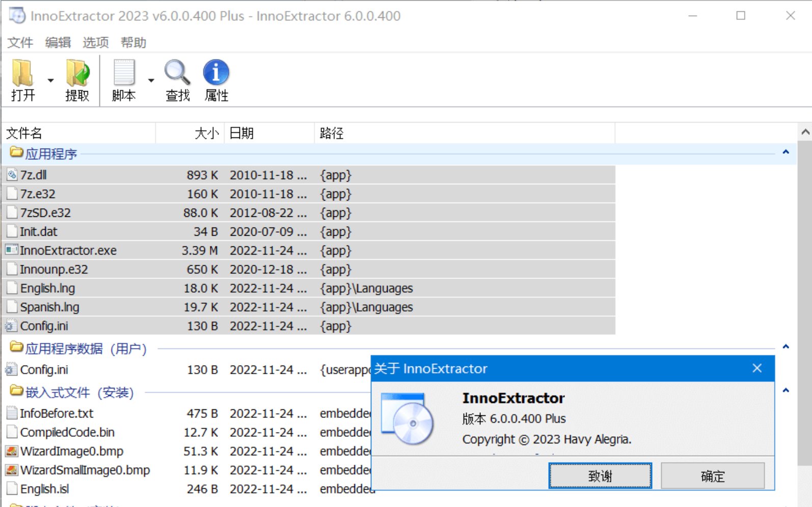This screenshot has height=507, width=812.
Task: Click the English.lng file icon
Action: [12, 288]
